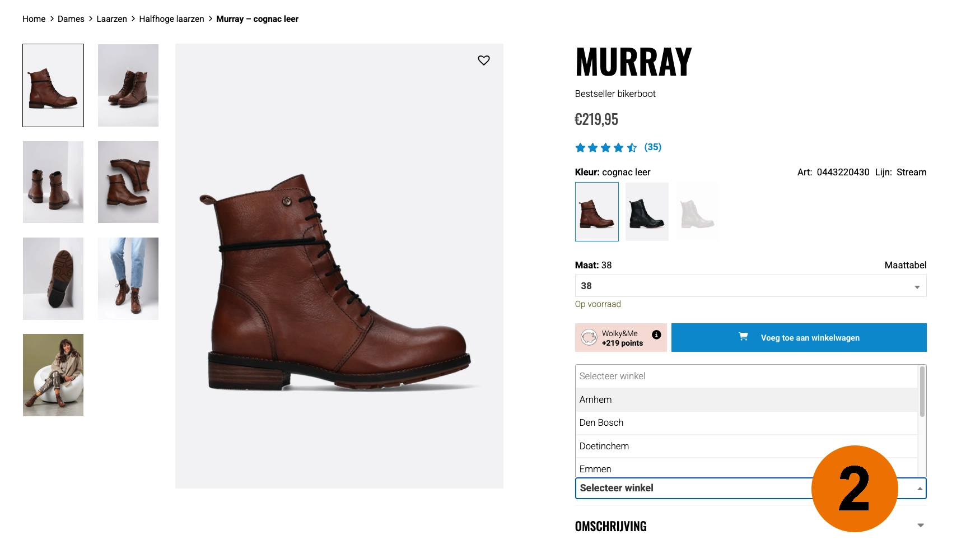The height and width of the screenshot is (544, 980).
Task: Click the Wolky&Me points info icon
Action: coord(656,334)
